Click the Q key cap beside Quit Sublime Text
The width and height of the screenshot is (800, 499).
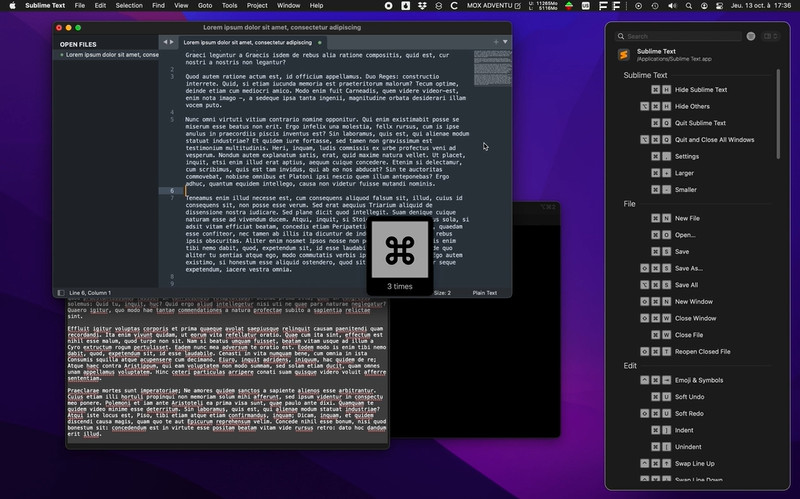pos(667,123)
